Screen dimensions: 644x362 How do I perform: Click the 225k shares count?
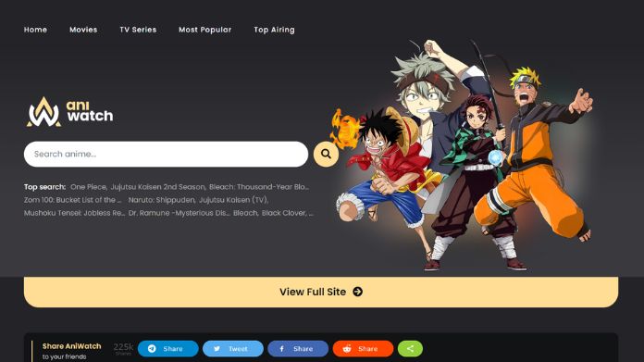point(123,348)
